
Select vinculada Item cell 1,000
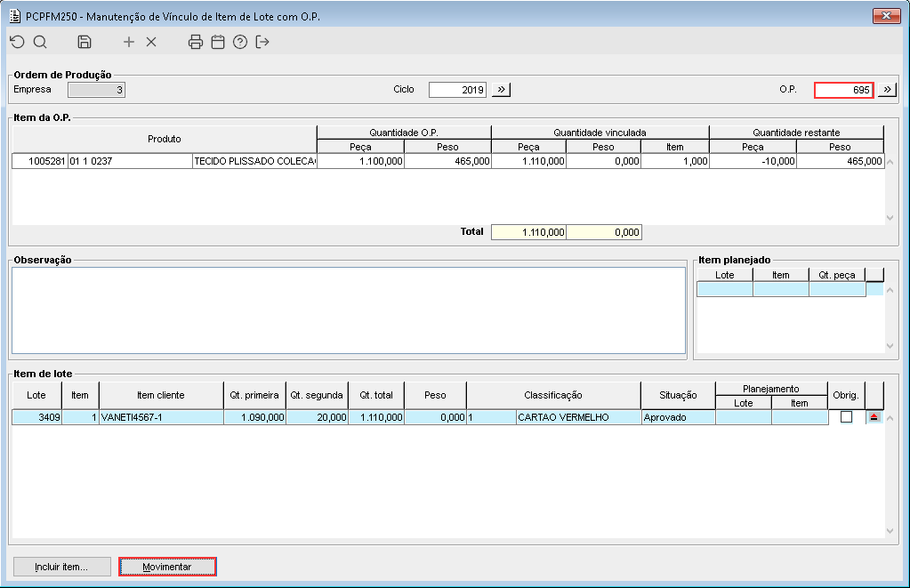click(675, 161)
